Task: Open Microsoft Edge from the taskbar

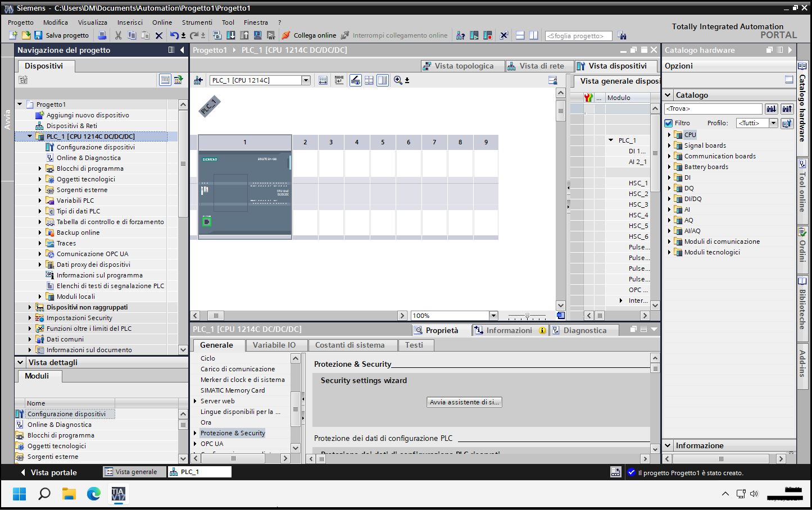Action: [93, 494]
